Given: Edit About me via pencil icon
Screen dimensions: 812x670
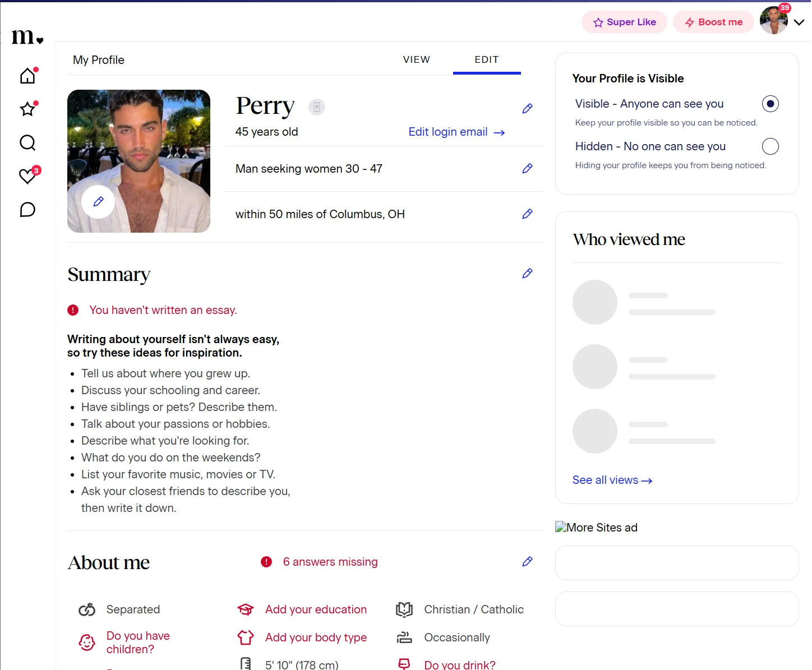Looking at the screenshot, I should click(527, 562).
